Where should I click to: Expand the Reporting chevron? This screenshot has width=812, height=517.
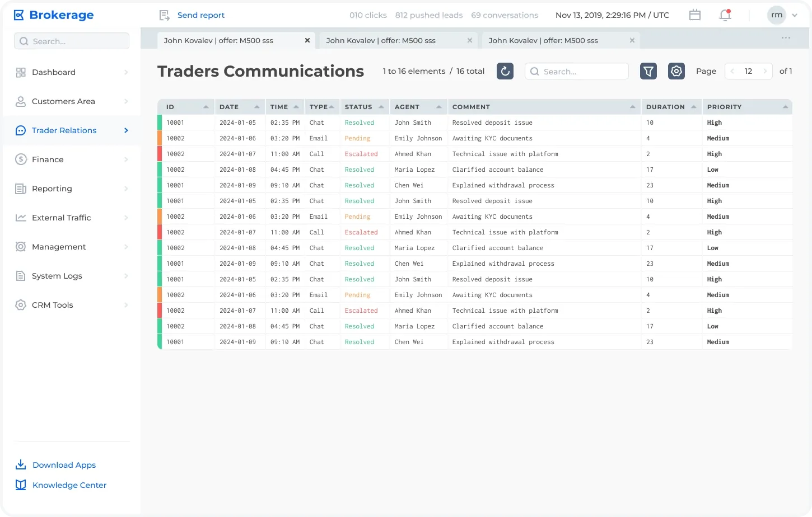tap(126, 189)
